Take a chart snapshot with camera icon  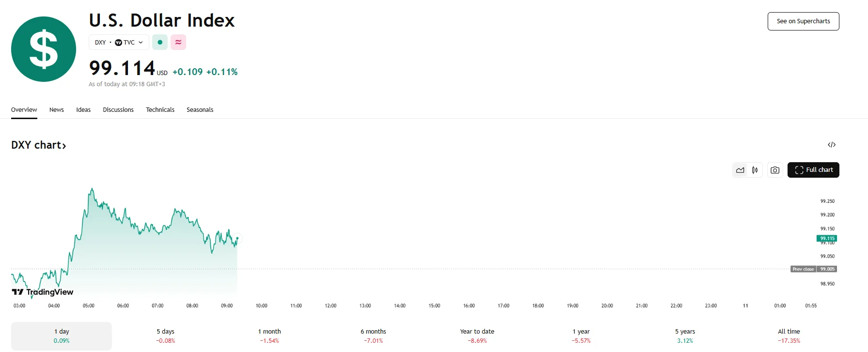[775, 170]
